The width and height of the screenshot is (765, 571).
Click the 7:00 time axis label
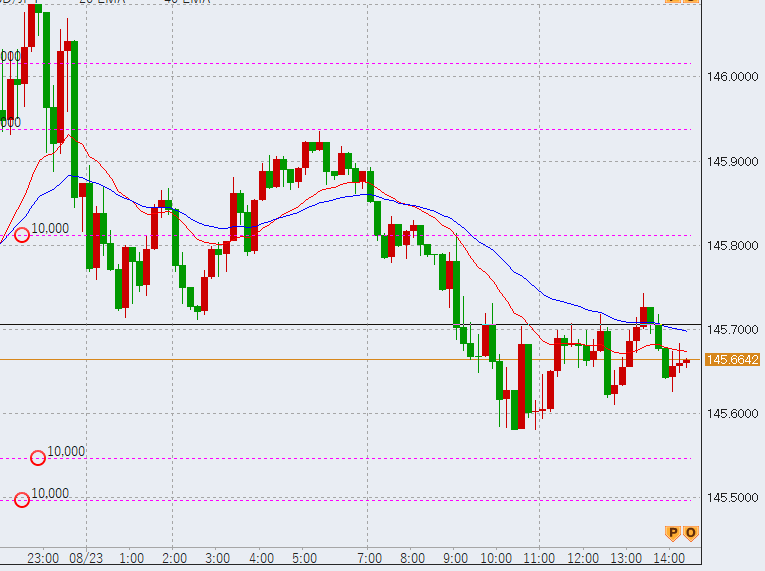[369, 558]
